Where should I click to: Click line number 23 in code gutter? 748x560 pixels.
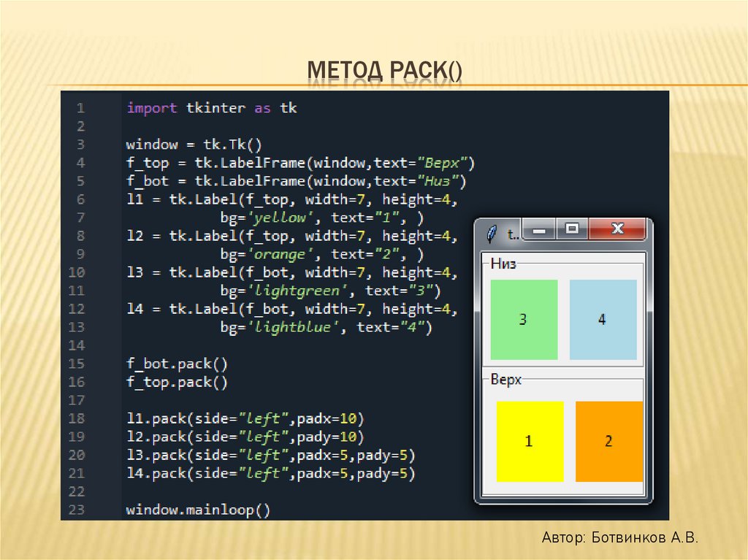pos(76,510)
